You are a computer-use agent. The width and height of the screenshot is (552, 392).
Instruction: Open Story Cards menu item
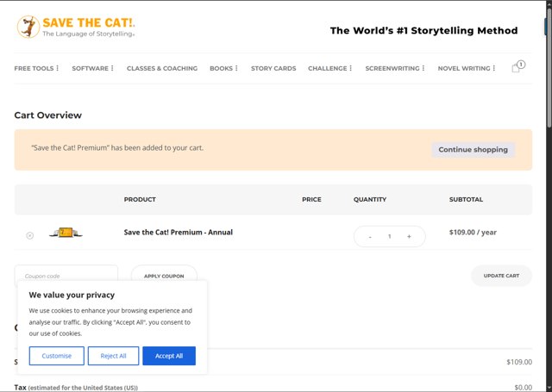tap(273, 68)
